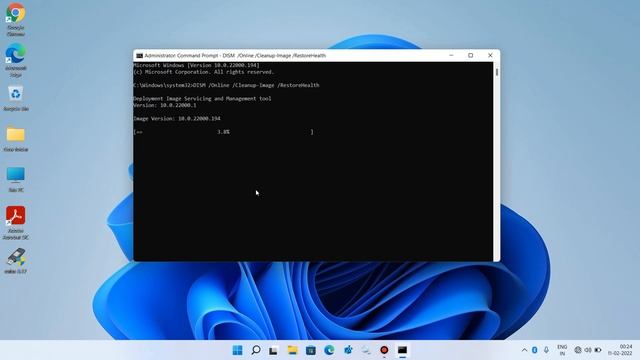The image size is (640, 360).
Task: Click Command Prompt window title text
Action: point(235,56)
